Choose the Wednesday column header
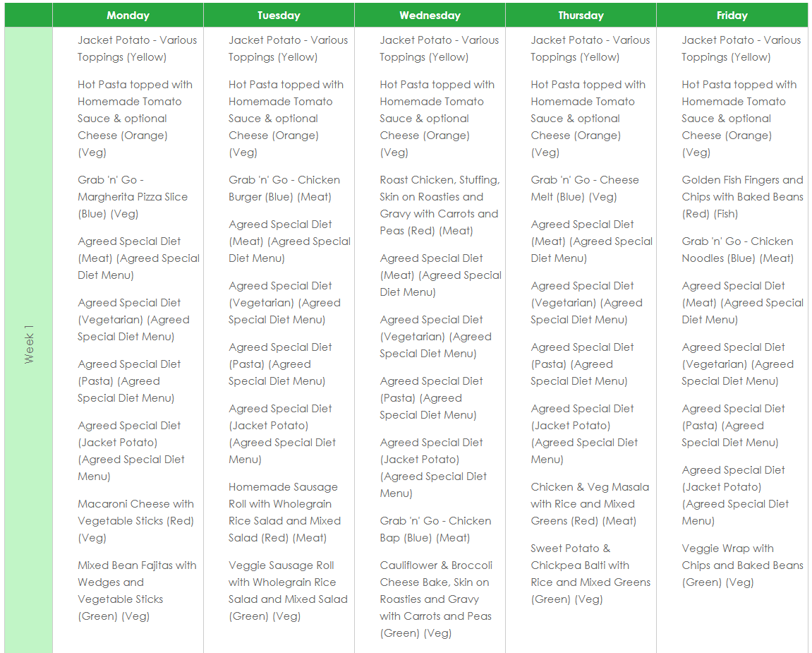 430,15
